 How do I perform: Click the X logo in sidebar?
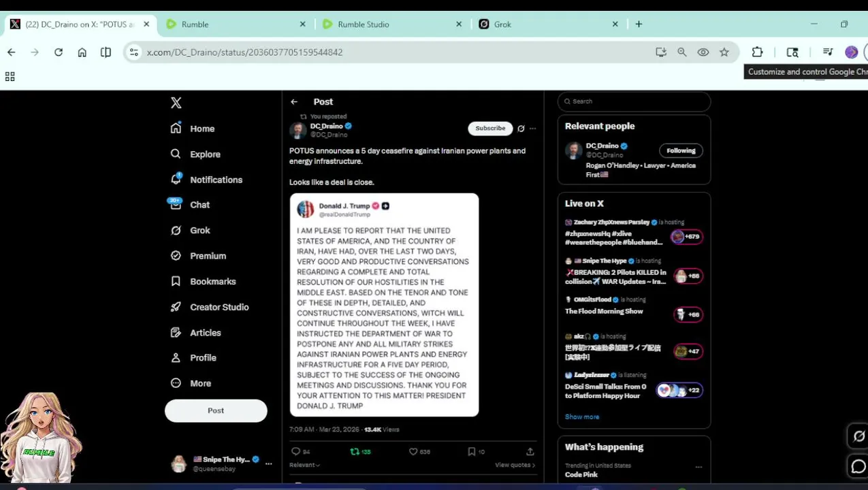(x=176, y=103)
